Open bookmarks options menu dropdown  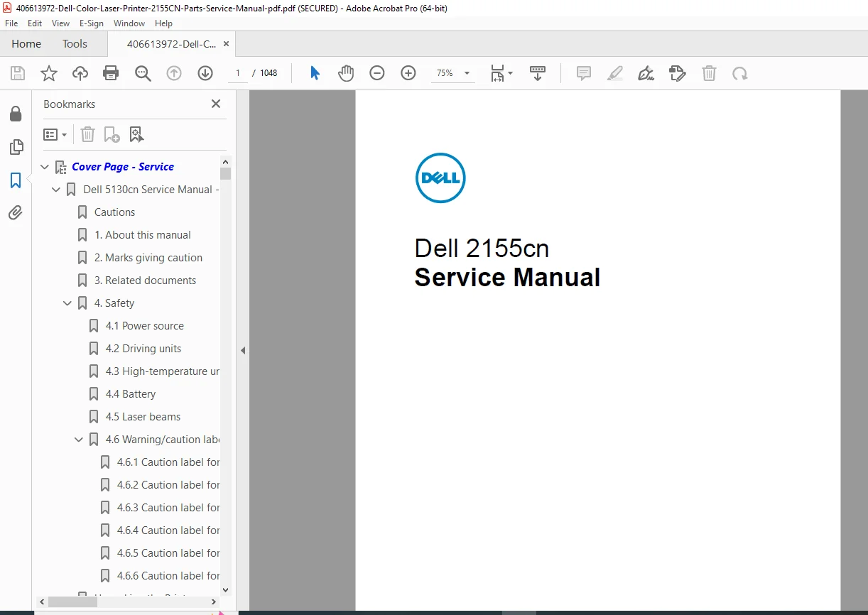point(55,134)
